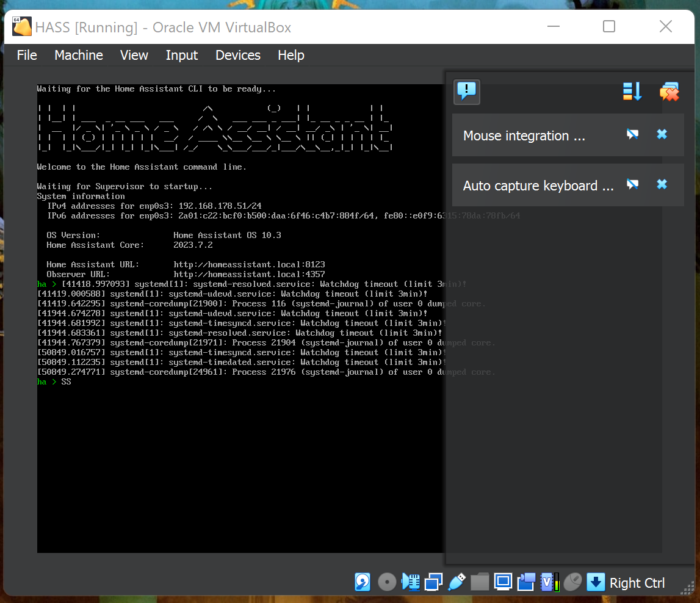Open the Help menu
This screenshot has height=603, width=700.
(291, 56)
